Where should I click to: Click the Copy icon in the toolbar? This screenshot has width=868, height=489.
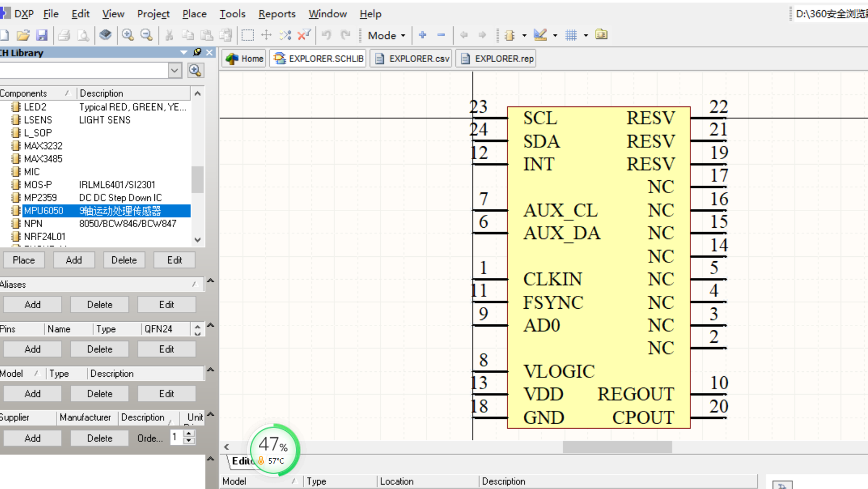(188, 35)
